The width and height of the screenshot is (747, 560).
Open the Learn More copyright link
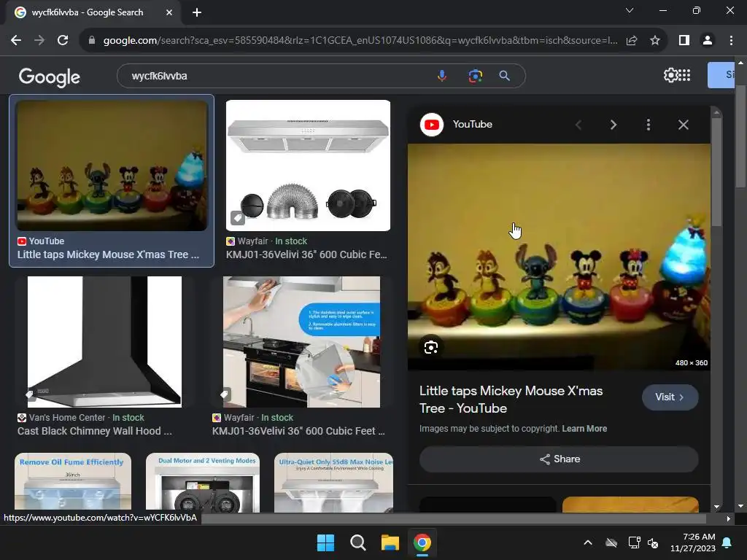point(584,429)
